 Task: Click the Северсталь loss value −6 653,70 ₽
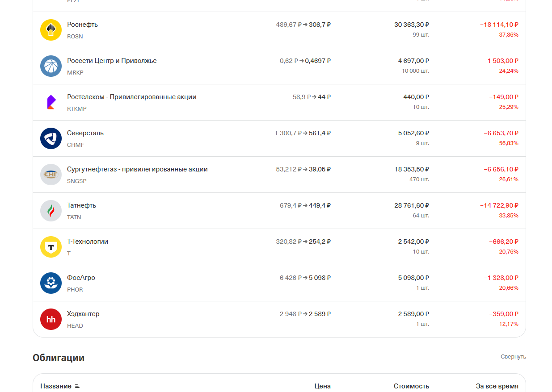[501, 133]
